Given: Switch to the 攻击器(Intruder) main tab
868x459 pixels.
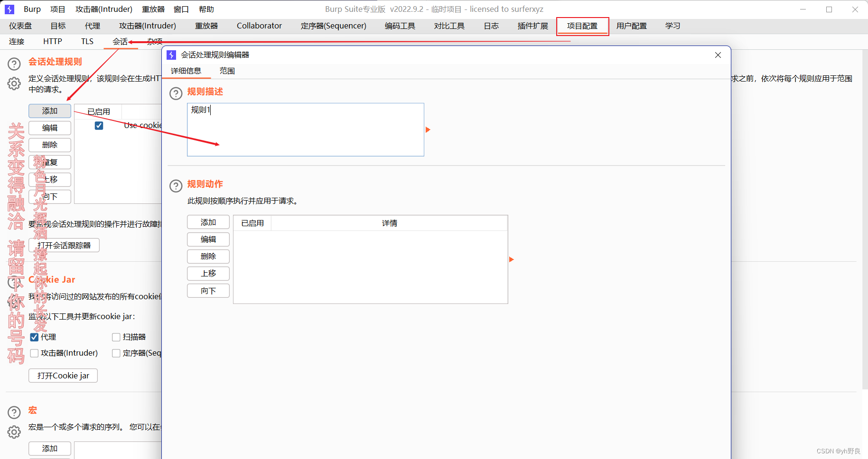Looking at the screenshot, I should click(x=148, y=26).
